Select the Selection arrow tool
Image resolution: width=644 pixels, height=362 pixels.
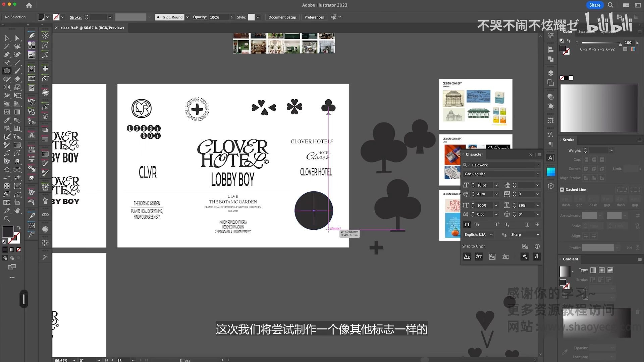click(7, 38)
